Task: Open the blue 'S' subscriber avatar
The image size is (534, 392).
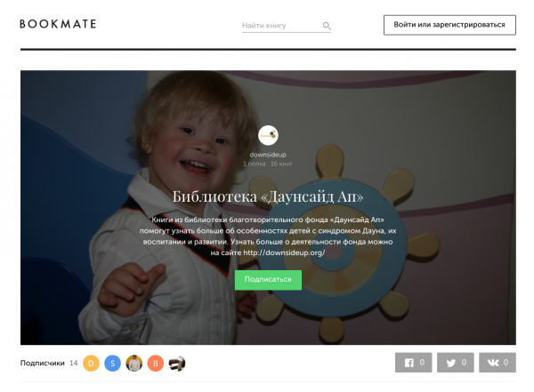Action: click(x=112, y=363)
